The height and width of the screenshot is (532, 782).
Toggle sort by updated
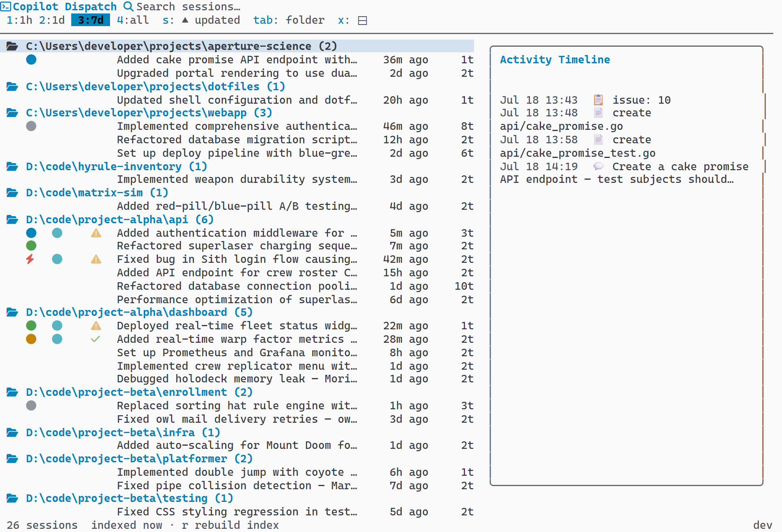[x=201, y=20]
